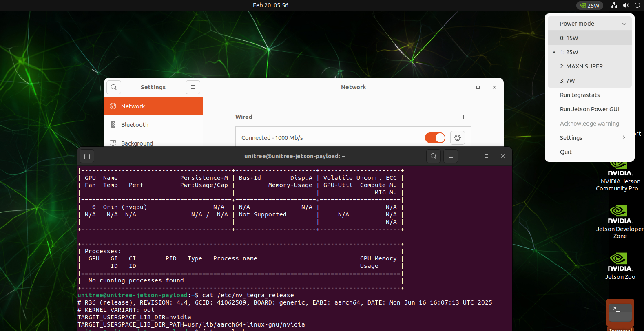Click the NVIDIA 25W power indicator
644x331 pixels.
coord(590,5)
